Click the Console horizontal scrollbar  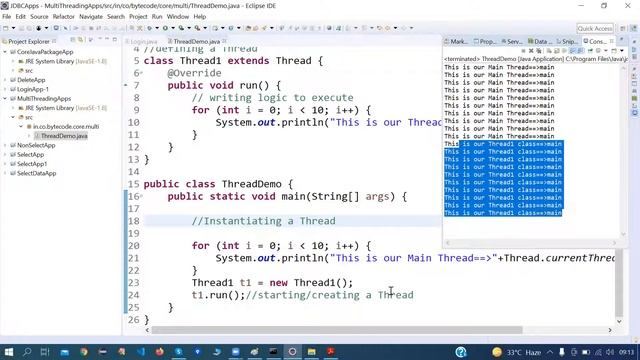coord(531,243)
